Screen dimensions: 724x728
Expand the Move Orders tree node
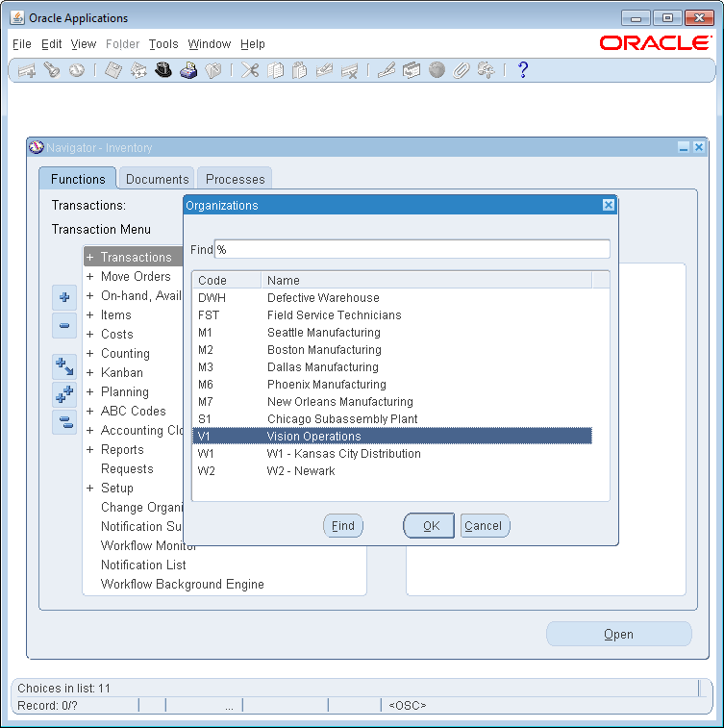coord(90,277)
